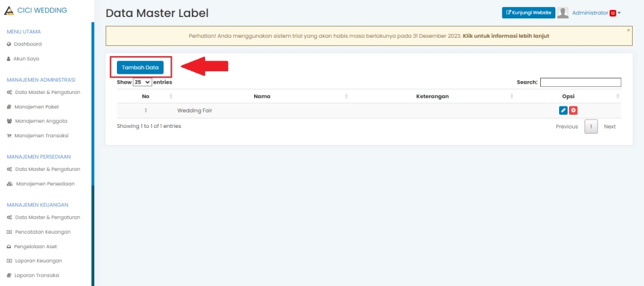Click Klik untuk informasi lebih lanjut link
This screenshot has width=644, height=286.
(x=506, y=36)
